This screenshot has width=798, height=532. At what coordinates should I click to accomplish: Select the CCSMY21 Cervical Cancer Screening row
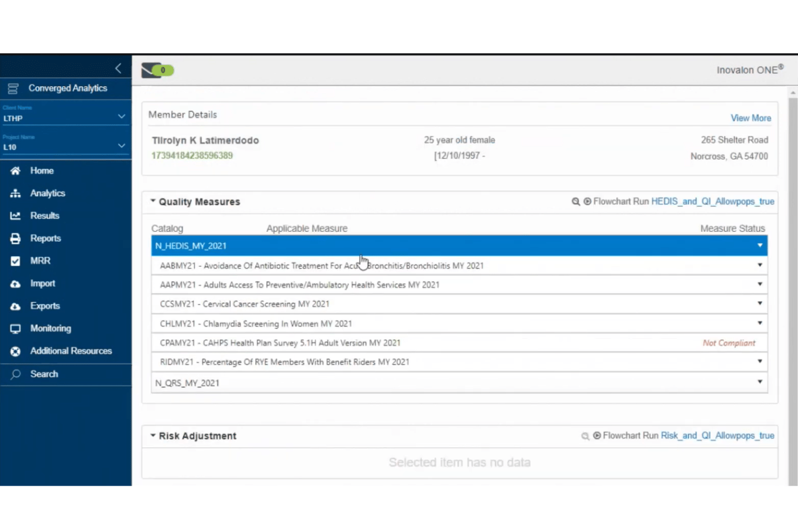pos(459,304)
